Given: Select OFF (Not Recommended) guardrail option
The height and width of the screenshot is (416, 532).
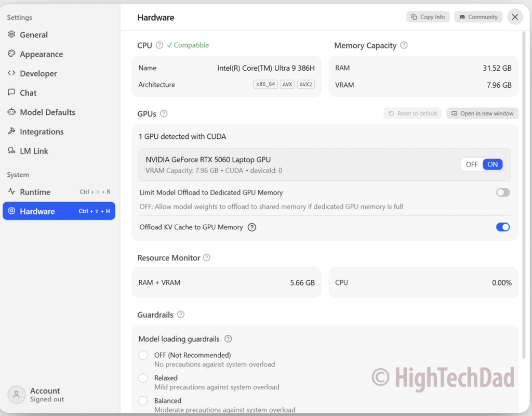Looking at the screenshot, I should tap(143, 355).
